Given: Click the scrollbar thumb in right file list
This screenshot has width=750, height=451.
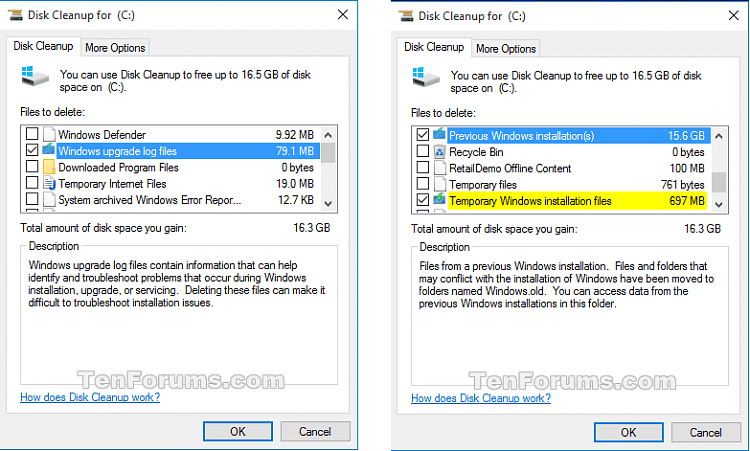Looking at the screenshot, I should point(719,182).
